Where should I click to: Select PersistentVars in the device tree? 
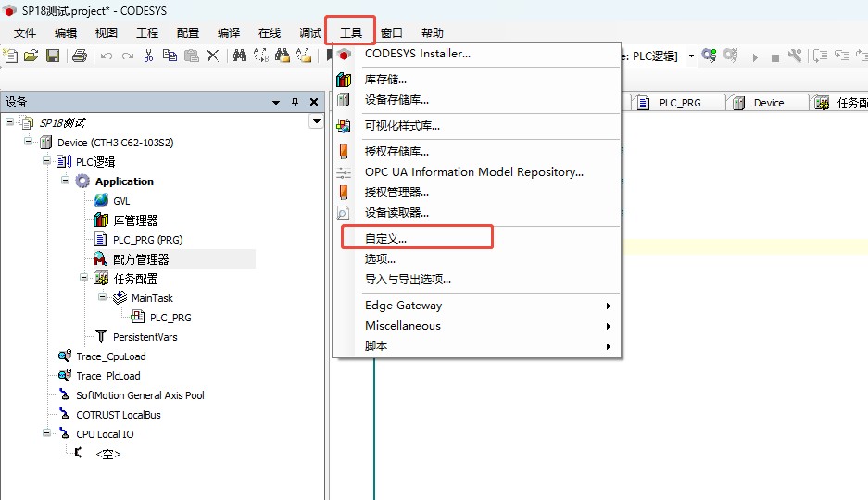[145, 337]
